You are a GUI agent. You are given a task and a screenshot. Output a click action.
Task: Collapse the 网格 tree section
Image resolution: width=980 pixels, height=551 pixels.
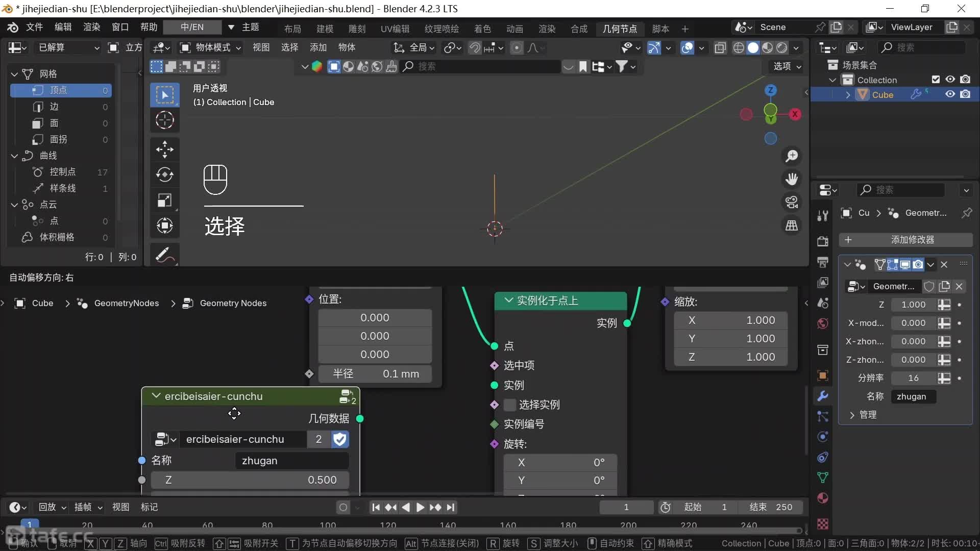(14, 74)
